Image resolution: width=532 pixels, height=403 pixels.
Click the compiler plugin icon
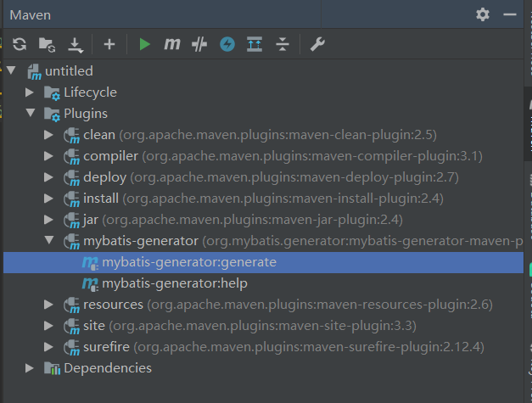[x=71, y=156]
